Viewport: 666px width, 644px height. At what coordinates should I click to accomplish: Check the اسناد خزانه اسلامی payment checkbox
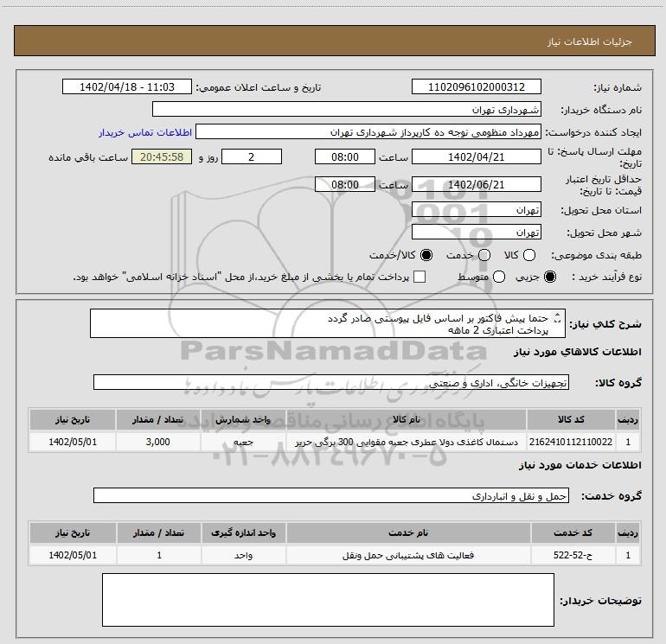419,277
